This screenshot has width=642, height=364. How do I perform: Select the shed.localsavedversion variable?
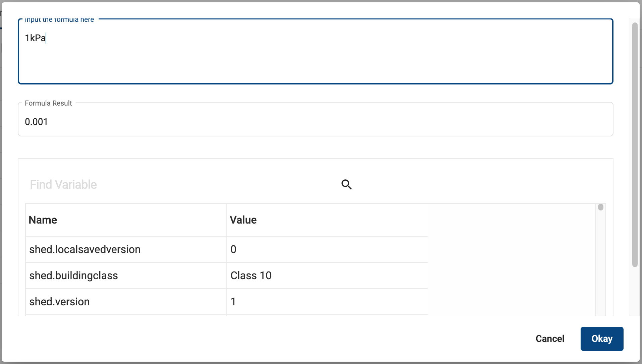click(x=85, y=249)
